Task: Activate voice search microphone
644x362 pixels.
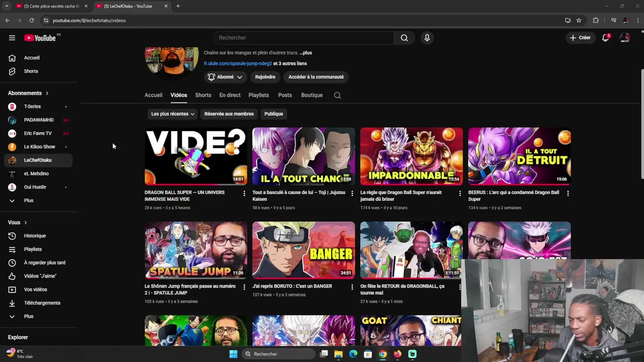Action: pyautogui.click(x=427, y=38)
